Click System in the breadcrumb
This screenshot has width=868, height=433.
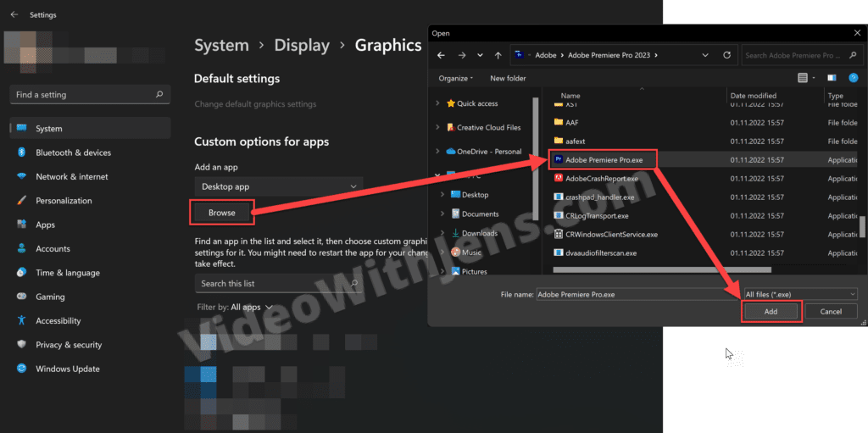coord(221,46)
